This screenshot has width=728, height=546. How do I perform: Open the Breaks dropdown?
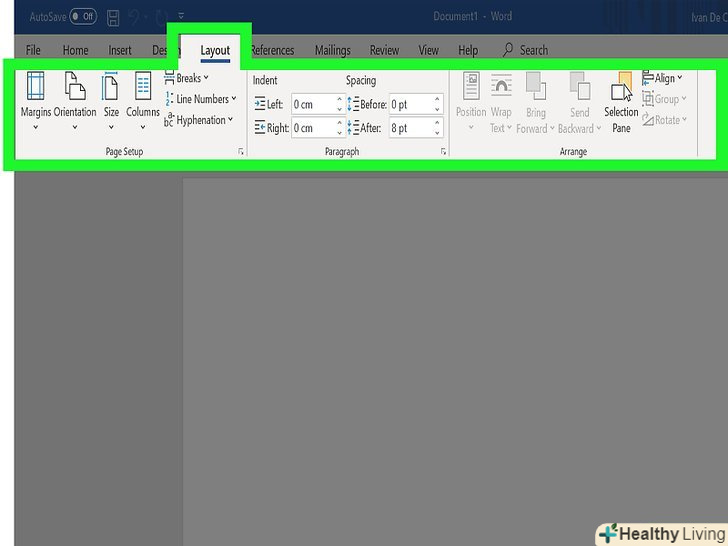pyautogui.click(x=187, y=78)
